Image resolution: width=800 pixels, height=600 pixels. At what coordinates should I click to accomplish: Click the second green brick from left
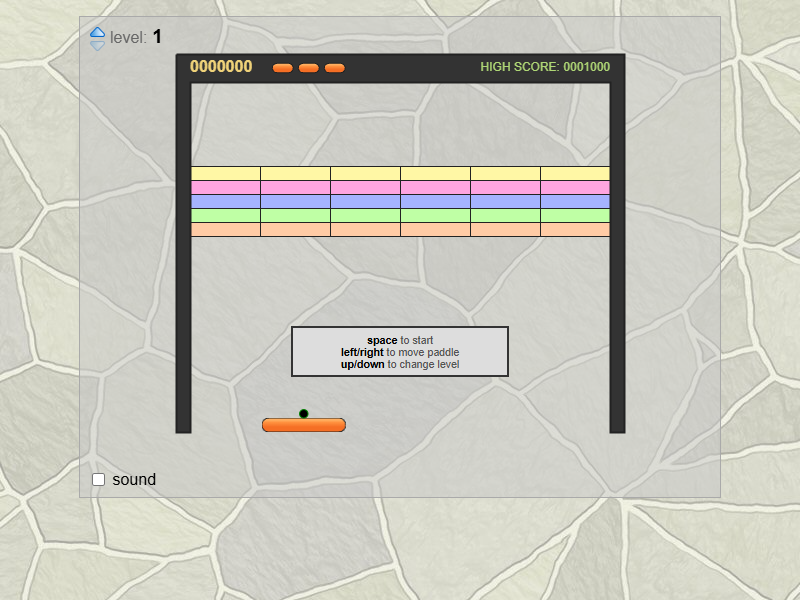(295, 215)
